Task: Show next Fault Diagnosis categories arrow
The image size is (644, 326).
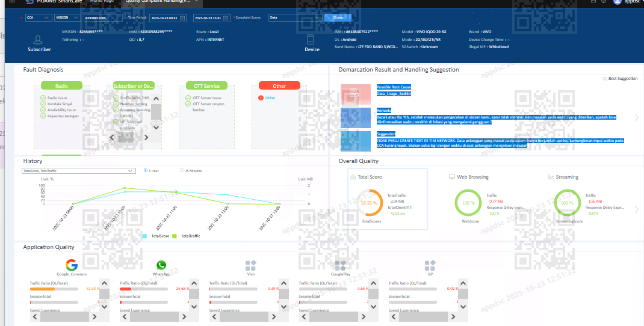Action: point(317,112)
